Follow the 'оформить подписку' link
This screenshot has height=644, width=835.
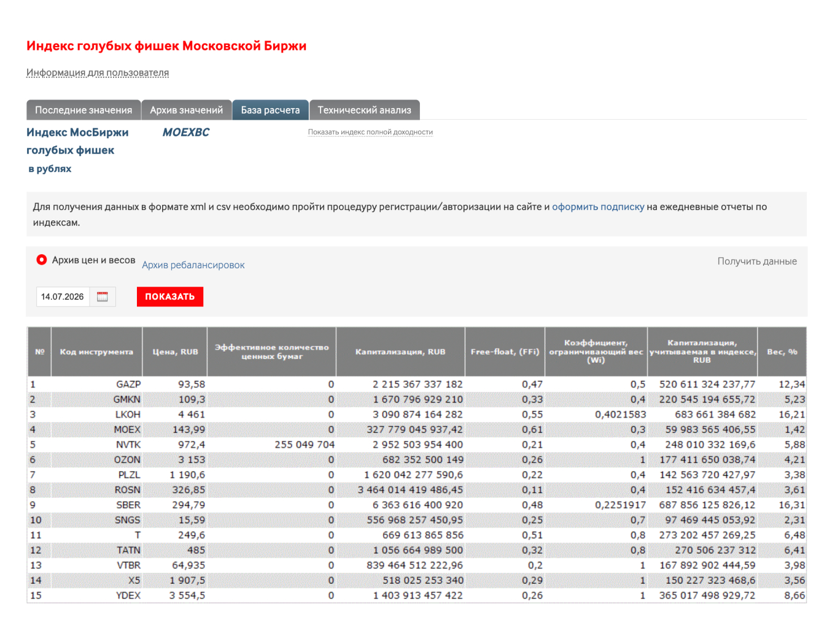click(x=598, y=207)
